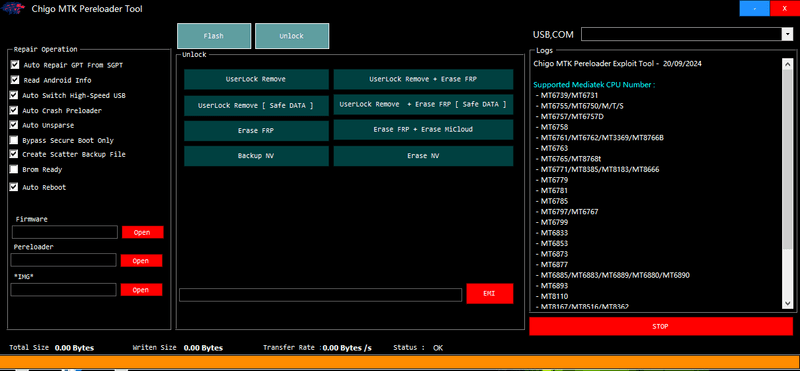Viewport: 800px width, 371px height.
Task: Open the USB,COM port dropdown
Action: point(786,34)
